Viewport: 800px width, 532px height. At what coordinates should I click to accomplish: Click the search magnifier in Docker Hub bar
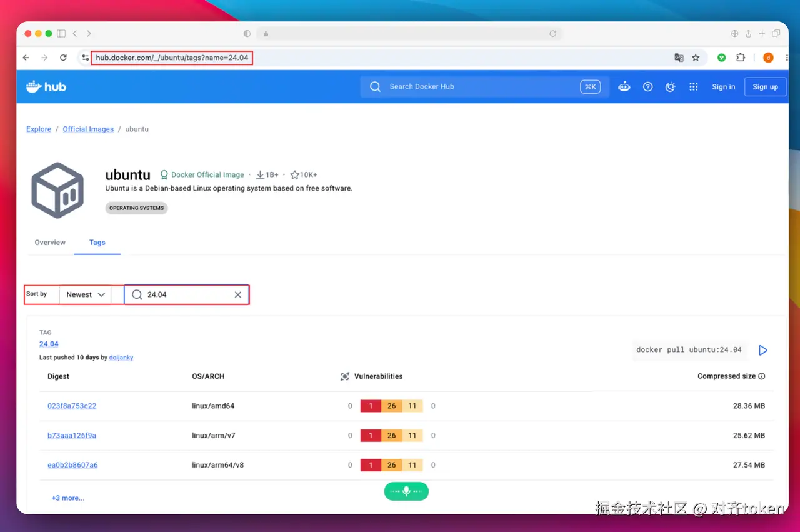click(375, 87)
